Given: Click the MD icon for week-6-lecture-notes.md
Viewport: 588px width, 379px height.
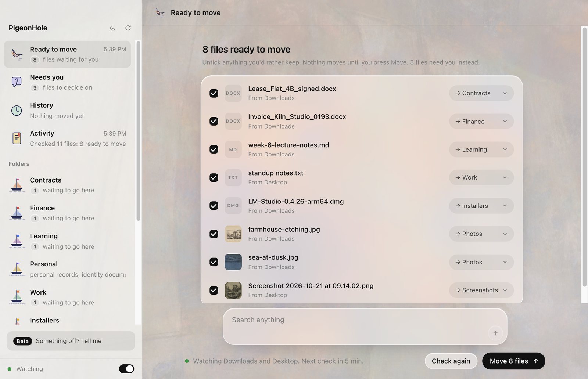Looking at the screenshot, I should click(233, 149).
